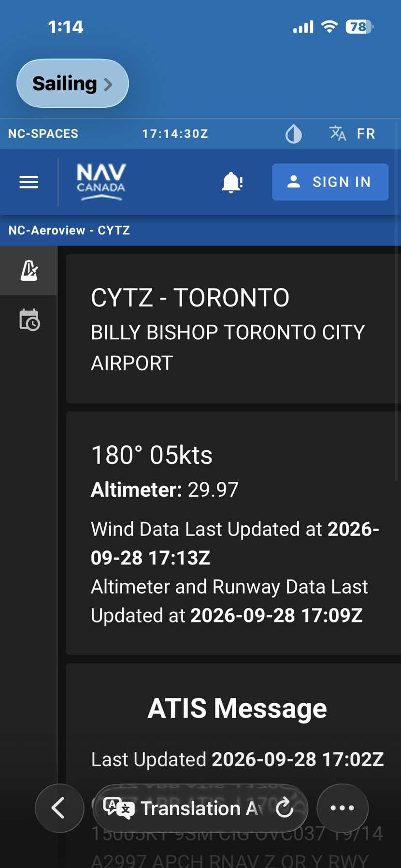Tap the NC-Aeroview - CYTZ breadcrumb

point(69,230)
